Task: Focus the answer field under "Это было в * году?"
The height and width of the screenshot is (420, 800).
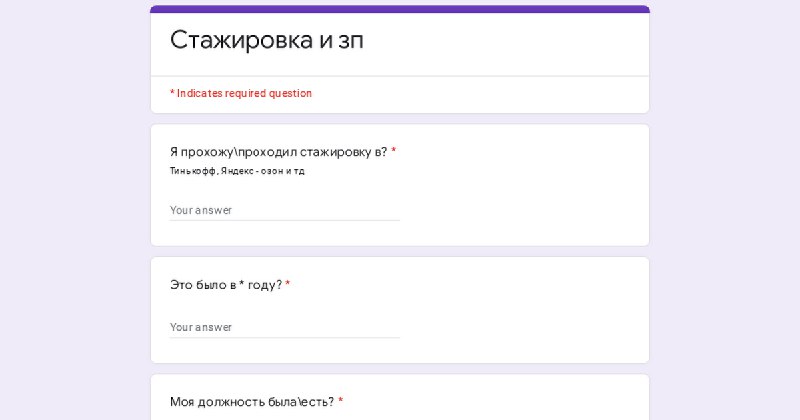Action: click(285, 327)
